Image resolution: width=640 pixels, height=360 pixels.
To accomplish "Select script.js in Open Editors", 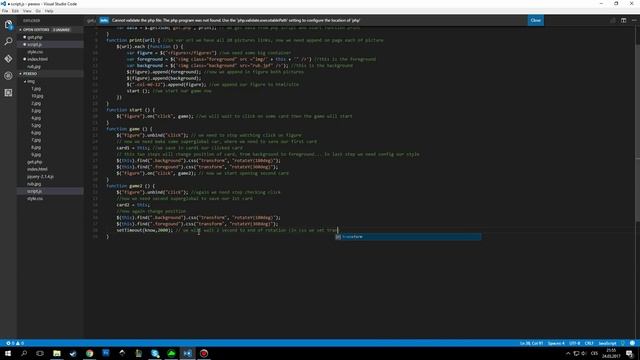I will point(35,44).
